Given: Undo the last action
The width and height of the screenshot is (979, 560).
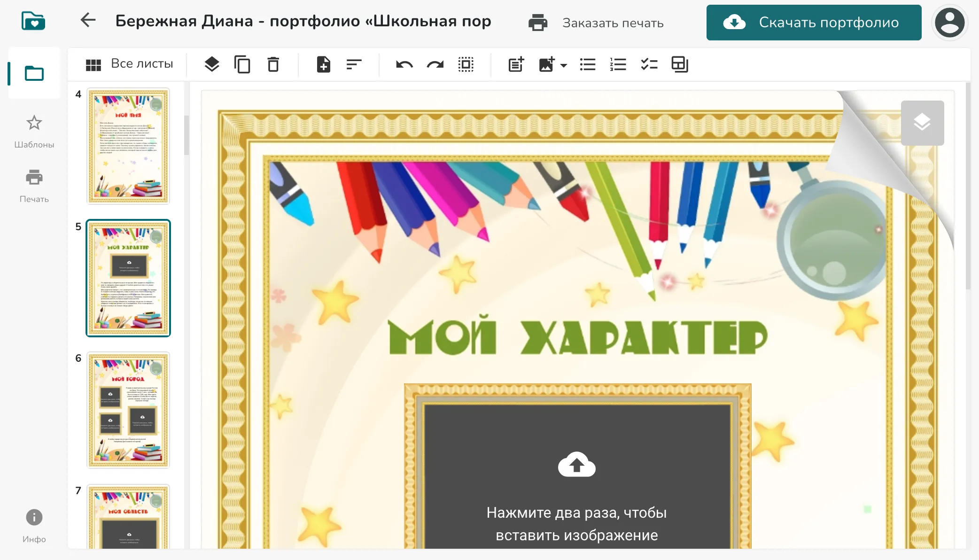Looking at the screenshot, I should click(x=404, y=64).
